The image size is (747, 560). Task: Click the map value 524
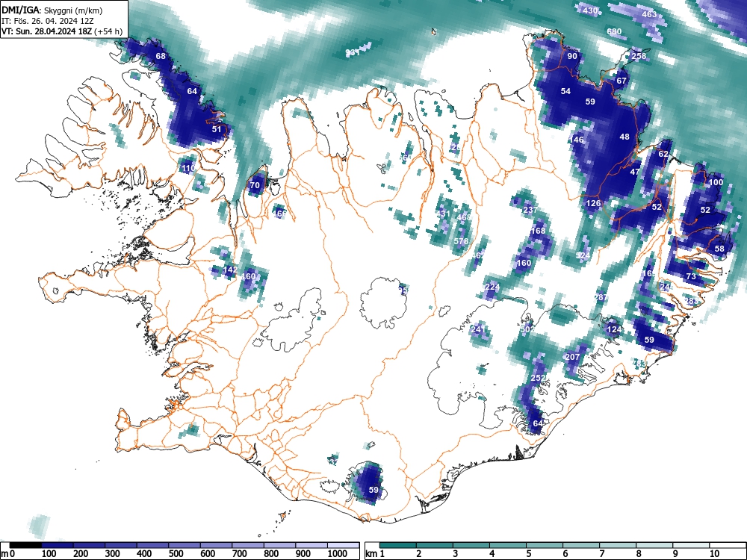pyautogui.click(x=583, y=255)
